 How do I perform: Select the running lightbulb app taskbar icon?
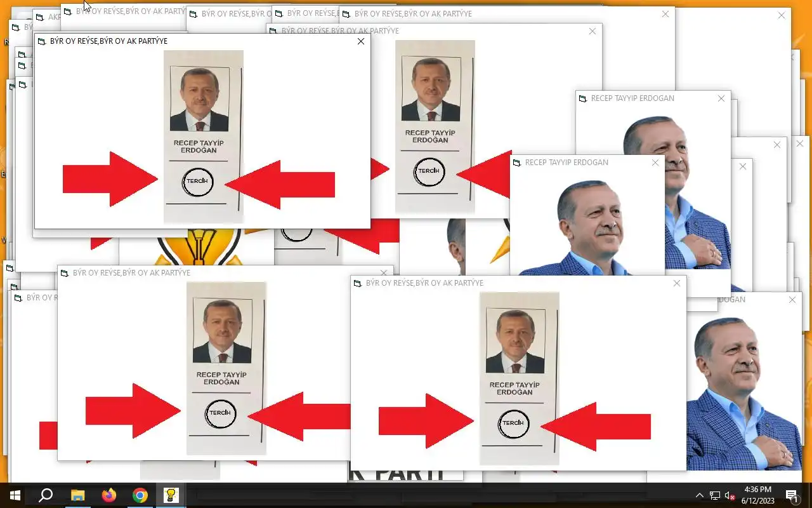pyautogui.click(x=171, y=495)
